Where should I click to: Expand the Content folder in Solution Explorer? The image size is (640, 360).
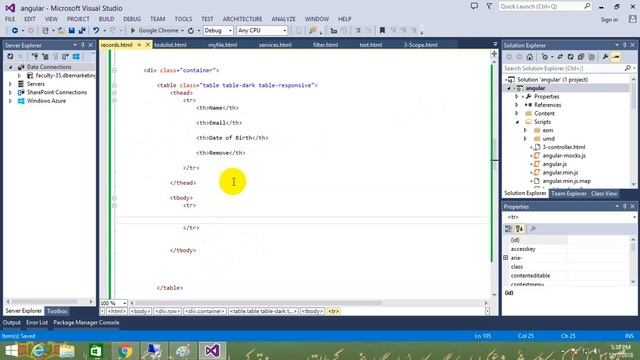(x=517, y=113)
